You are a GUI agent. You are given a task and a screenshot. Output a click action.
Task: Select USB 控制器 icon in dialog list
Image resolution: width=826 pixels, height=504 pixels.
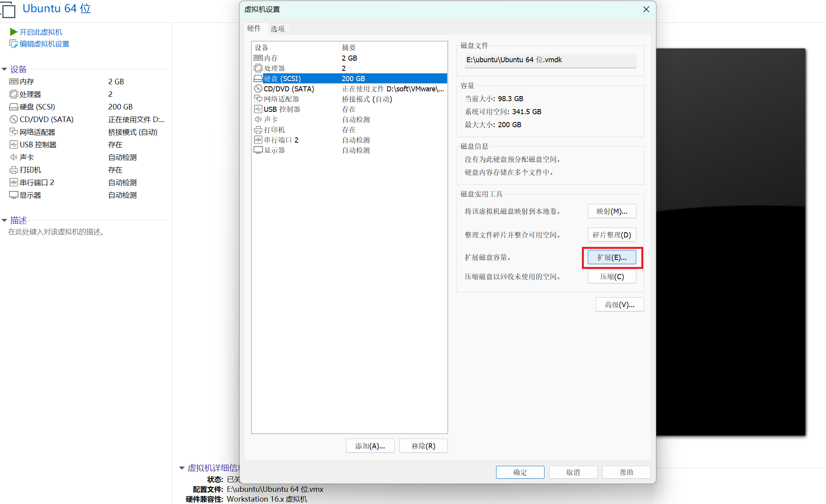(x=258, y=109)
